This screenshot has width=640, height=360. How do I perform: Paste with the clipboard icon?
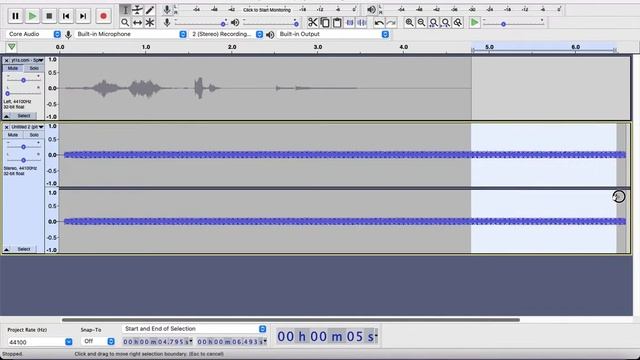coord(337,22)
